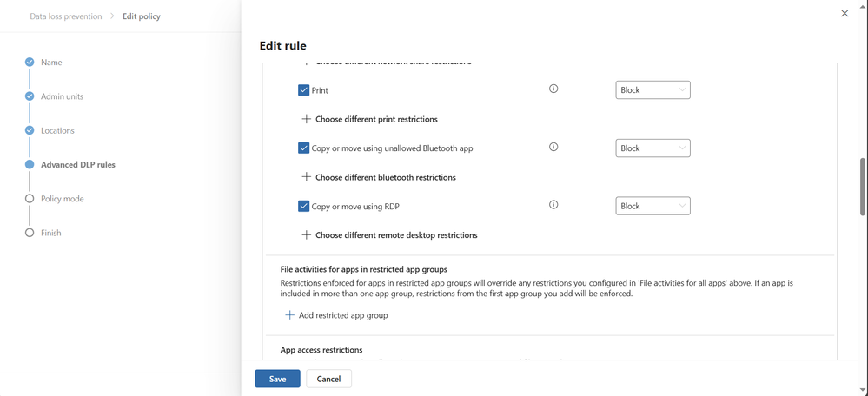Screen dimensions: 868x396
Task: Open Bluetooth app action Block dropdown
Action: pos(653,148)
